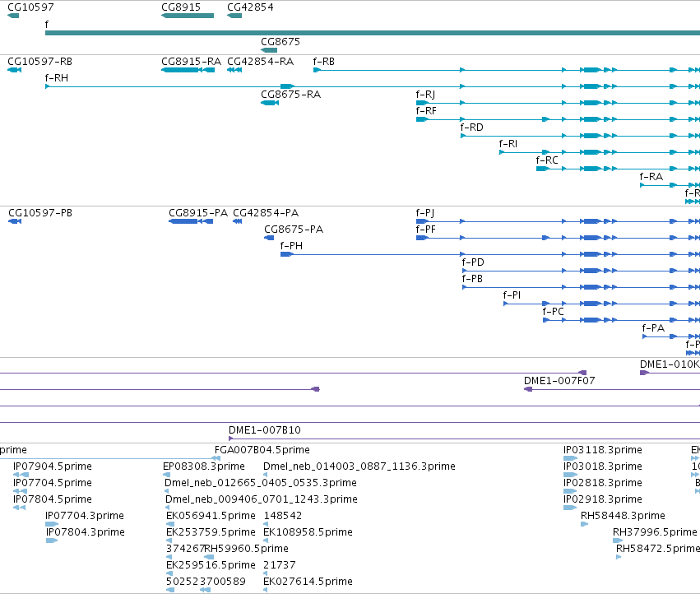Select EST IP03018.3prime

point(603,466)
